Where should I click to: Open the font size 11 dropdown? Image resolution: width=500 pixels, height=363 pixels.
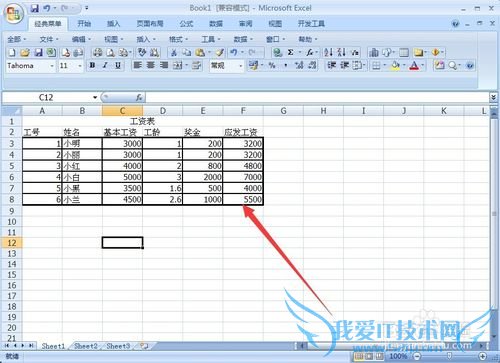click(80, 66)
